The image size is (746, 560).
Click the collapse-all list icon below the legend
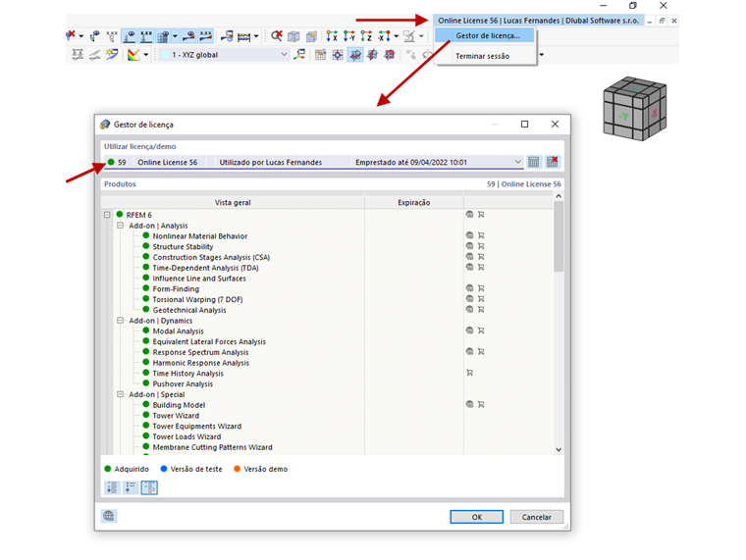click(131, 487)
